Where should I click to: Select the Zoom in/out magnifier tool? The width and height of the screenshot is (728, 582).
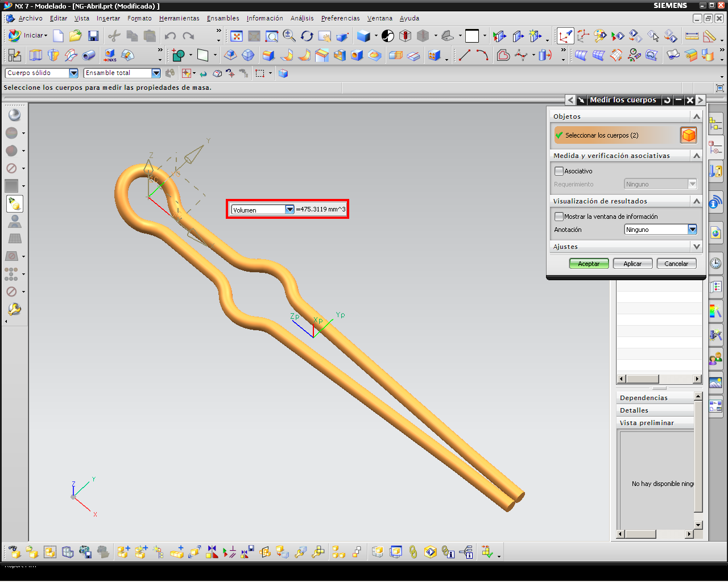[289, 36]
